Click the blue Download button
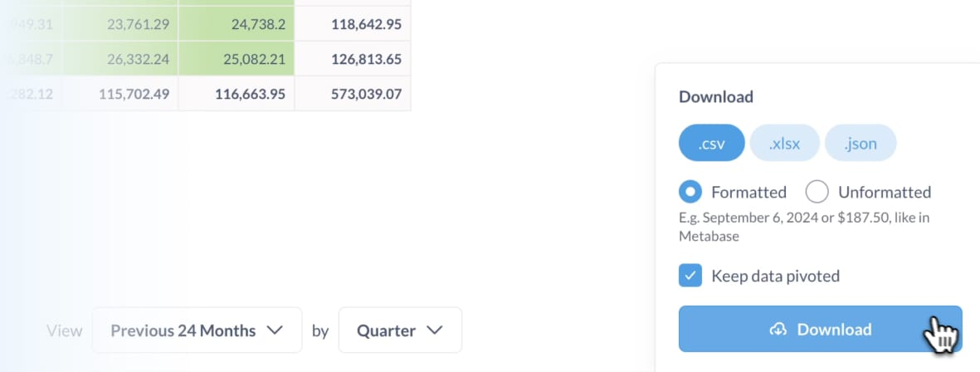The image size is (980, 372). [x=820, y=329]
